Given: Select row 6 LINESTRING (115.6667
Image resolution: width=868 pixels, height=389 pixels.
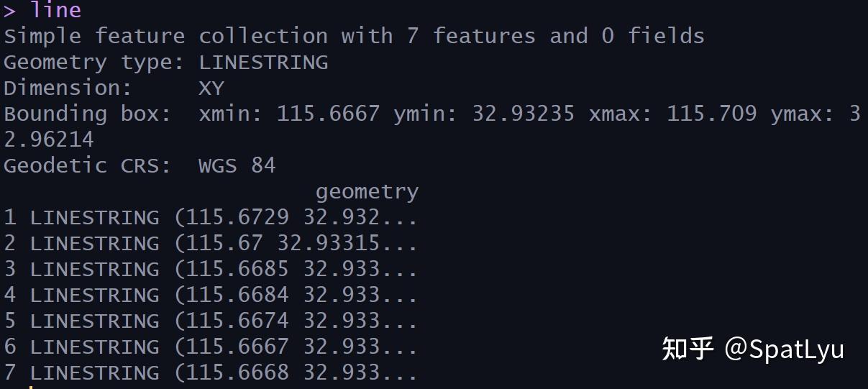Looking at the screenshot, I should [x=211, y=347].
